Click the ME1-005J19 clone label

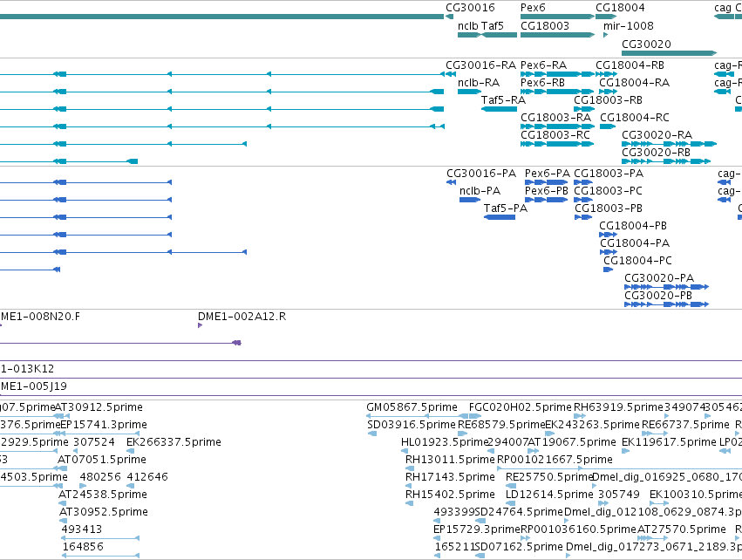point(34,386)
